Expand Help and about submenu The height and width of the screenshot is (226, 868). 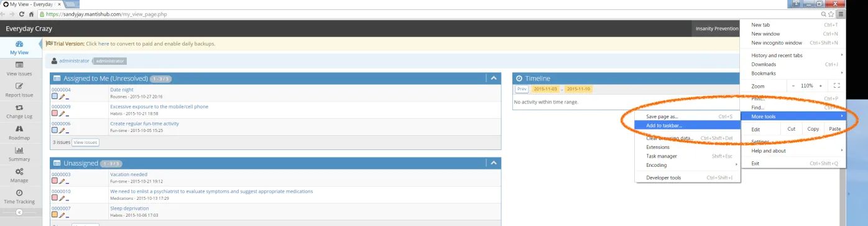793,151
